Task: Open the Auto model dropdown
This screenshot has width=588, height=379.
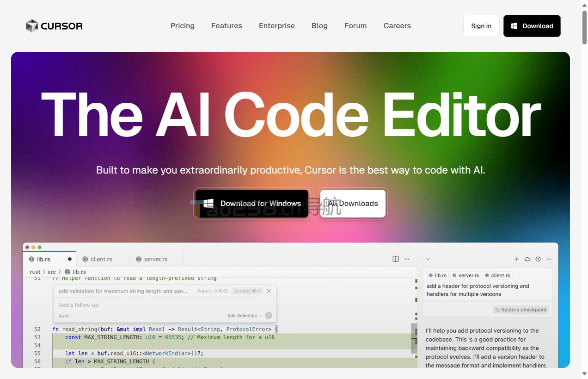Action: pos(66,316)
